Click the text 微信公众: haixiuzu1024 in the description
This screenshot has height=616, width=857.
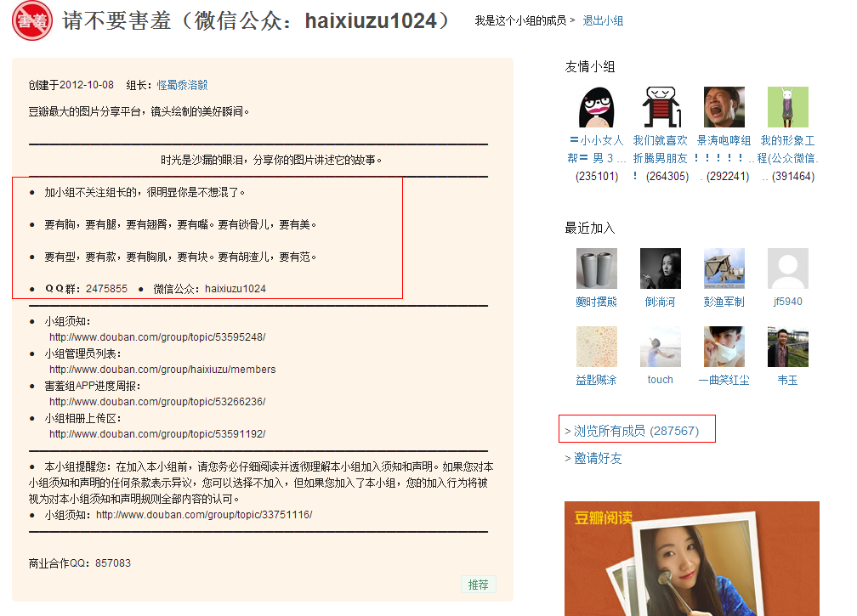(210, 288)
